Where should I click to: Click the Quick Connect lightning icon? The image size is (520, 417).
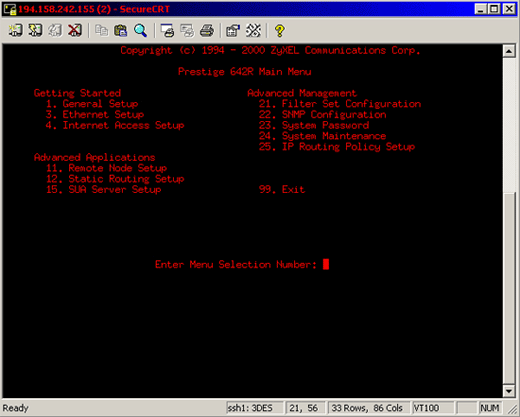[35, 30]
